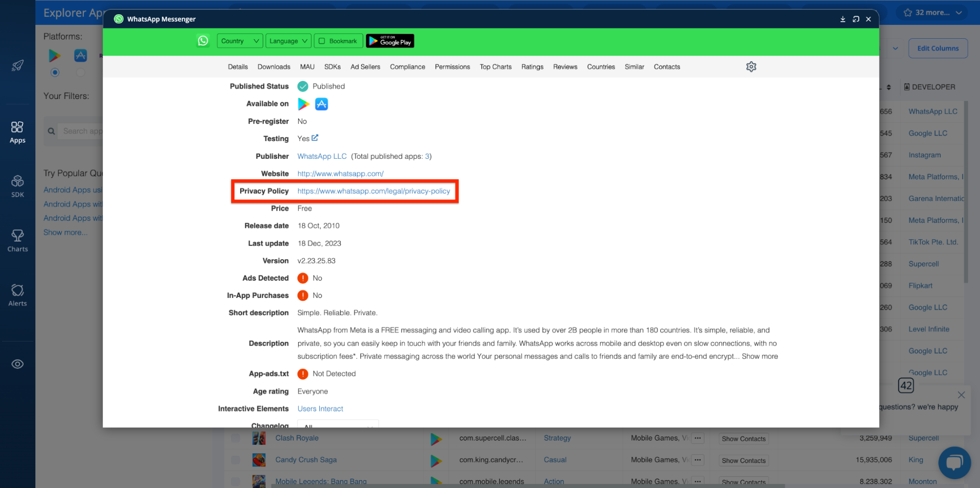The width and height of the screenshot is (980, 488).
Task: Open the Ad Sellers tab
Action: coord(365,67)
